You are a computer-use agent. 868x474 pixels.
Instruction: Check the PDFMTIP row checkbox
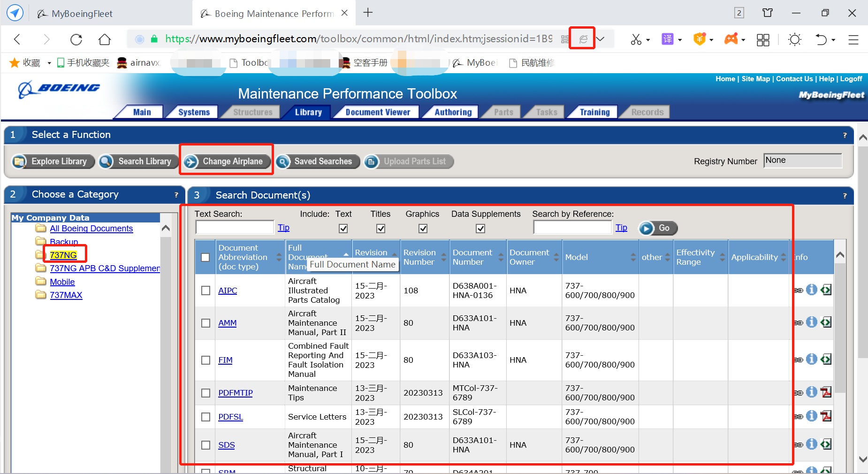click(x=206, y=393)
